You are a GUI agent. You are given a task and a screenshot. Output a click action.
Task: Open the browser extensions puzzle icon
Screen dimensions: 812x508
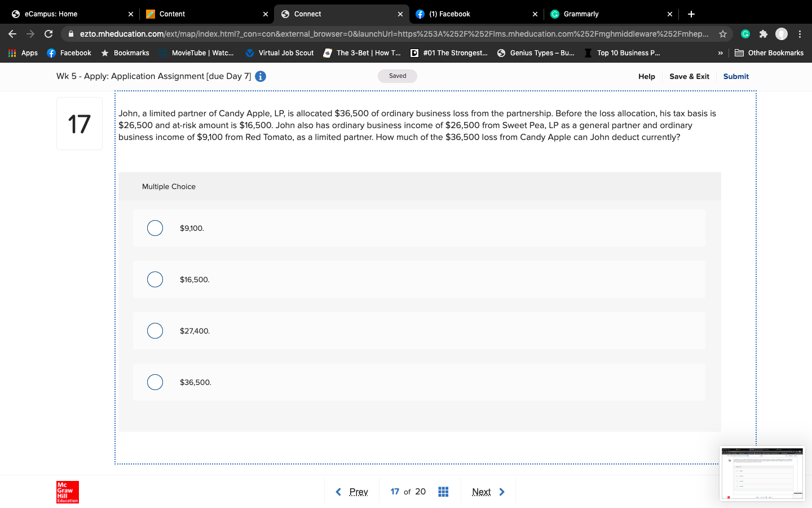tap(764, 34)
